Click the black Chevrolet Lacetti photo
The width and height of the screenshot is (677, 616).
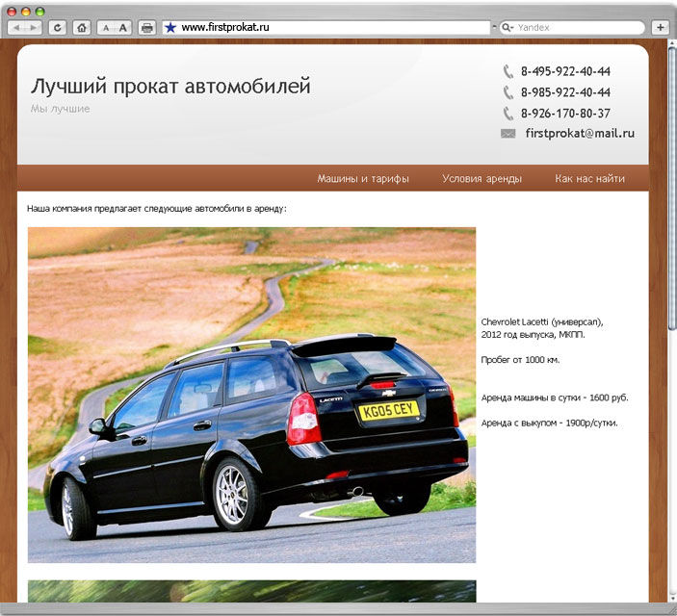pos(251,395)
